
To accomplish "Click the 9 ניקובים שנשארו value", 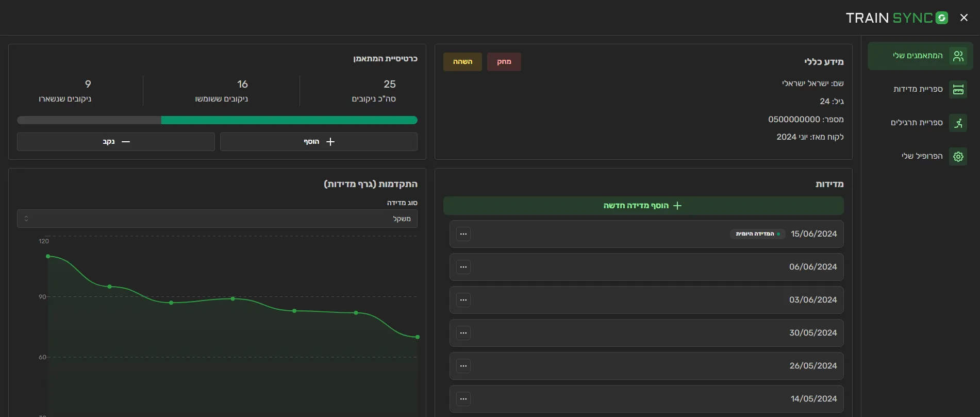I will (88, 84).
